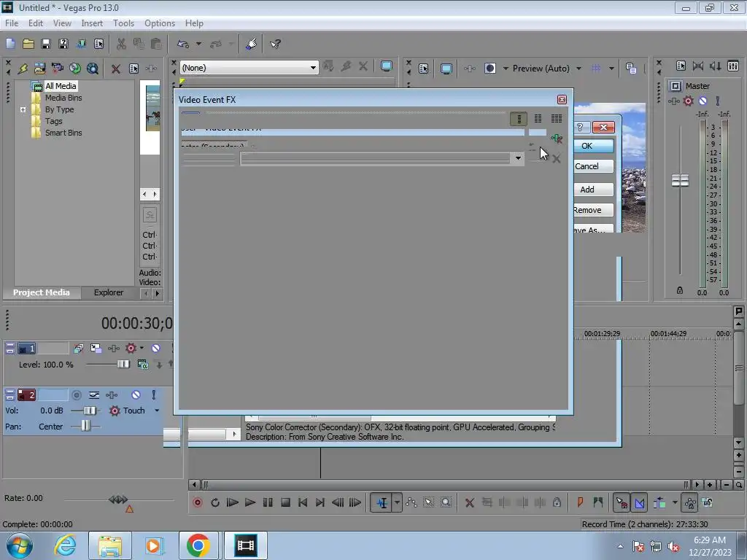Open the Touch automation mode dropdown
The image size is (747, 560).
(157, 411)
